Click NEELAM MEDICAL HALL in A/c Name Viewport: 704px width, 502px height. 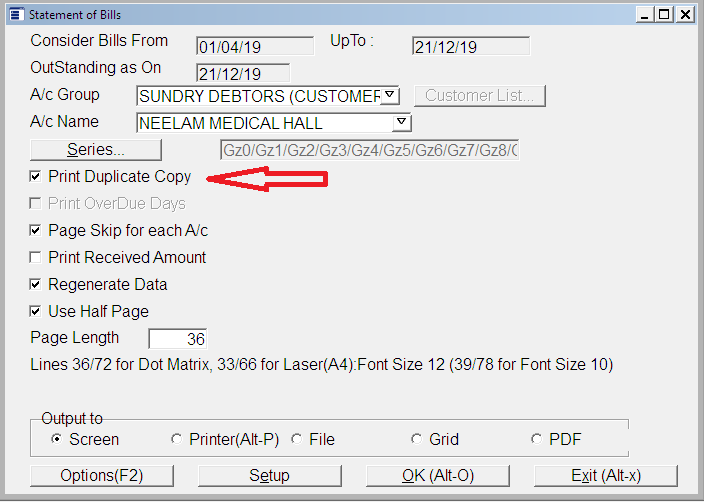click(x=231, y=123)
